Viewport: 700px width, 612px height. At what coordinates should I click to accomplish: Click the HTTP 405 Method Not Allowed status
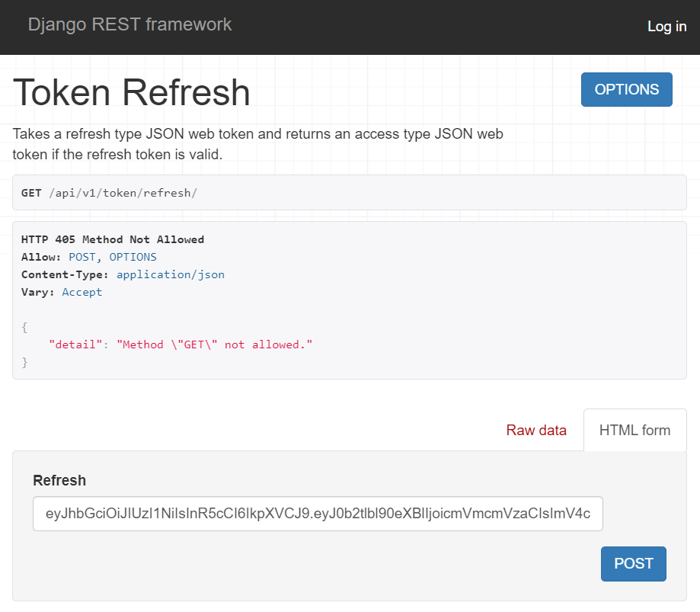tap(113, 239)
